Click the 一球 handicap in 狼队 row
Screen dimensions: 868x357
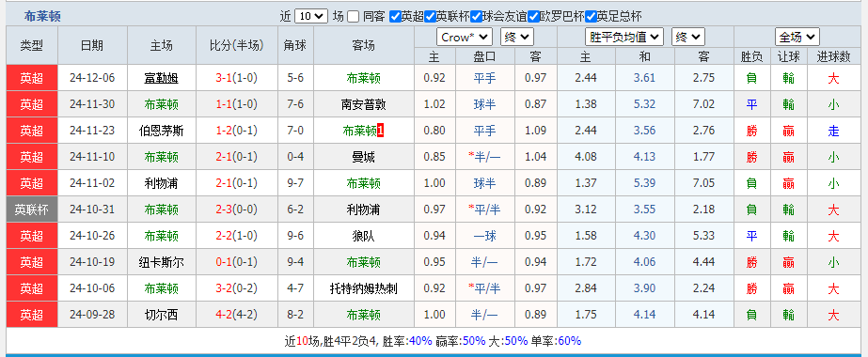click(485, 236)
